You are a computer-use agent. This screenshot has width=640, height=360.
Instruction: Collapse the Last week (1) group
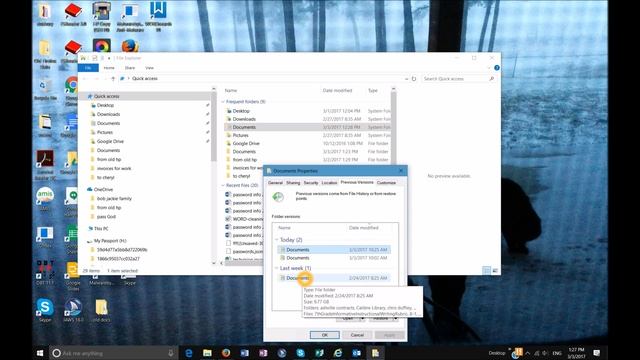click(x=277, y=268)
